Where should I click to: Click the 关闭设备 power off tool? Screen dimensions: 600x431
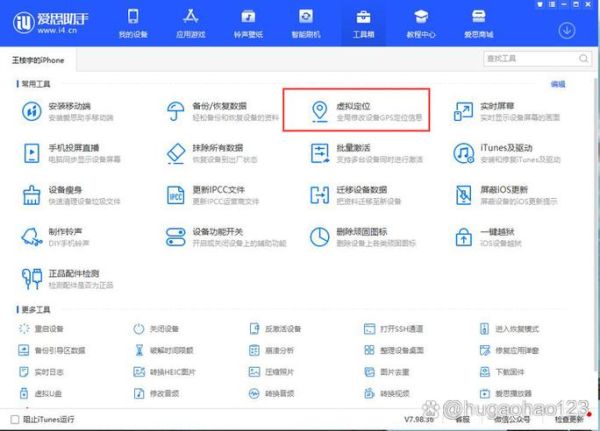tap(156, 329)
